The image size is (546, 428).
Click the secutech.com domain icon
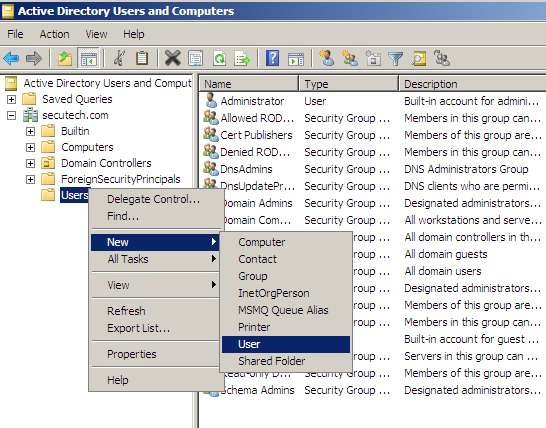coord(31,115)
